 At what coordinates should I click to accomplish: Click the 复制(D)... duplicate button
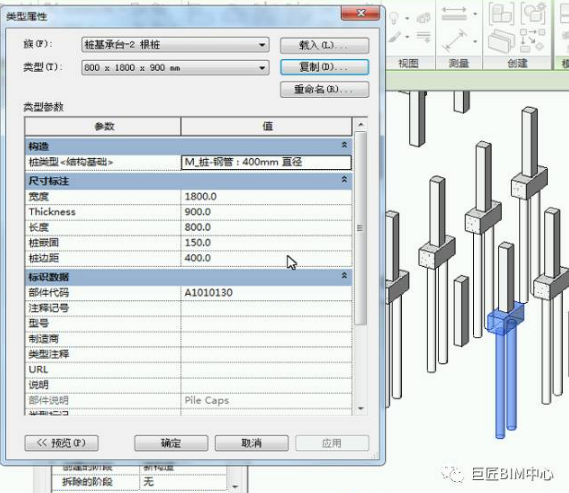pyautogui.click(x=324, y=67)
